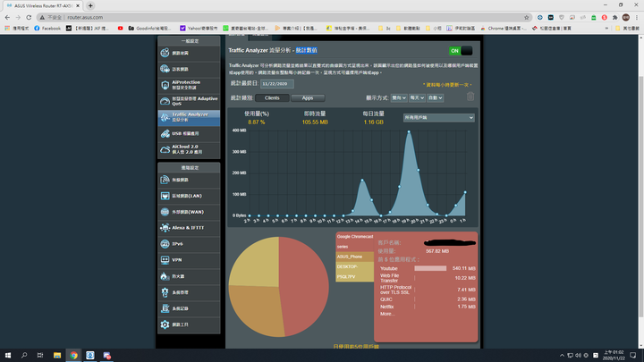This screenshot has width=644, height=362.
Task: Open the AiProtection sidebar item
Action: coord(189,85)
